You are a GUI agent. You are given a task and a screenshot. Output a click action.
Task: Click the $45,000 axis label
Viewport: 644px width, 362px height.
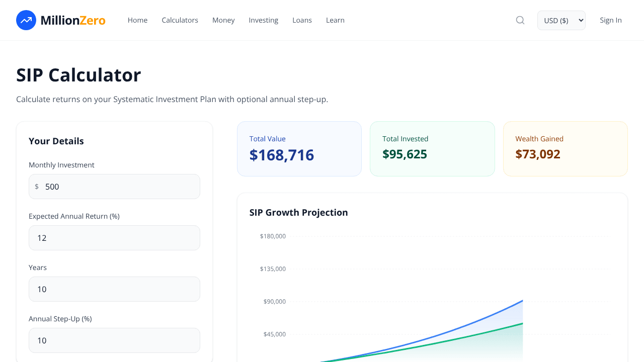(x=275, y=334)
